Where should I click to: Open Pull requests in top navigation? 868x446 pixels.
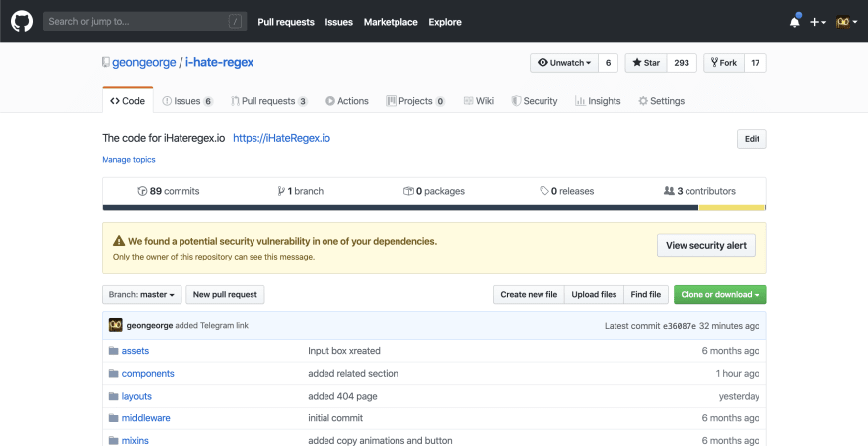point(286,22)
